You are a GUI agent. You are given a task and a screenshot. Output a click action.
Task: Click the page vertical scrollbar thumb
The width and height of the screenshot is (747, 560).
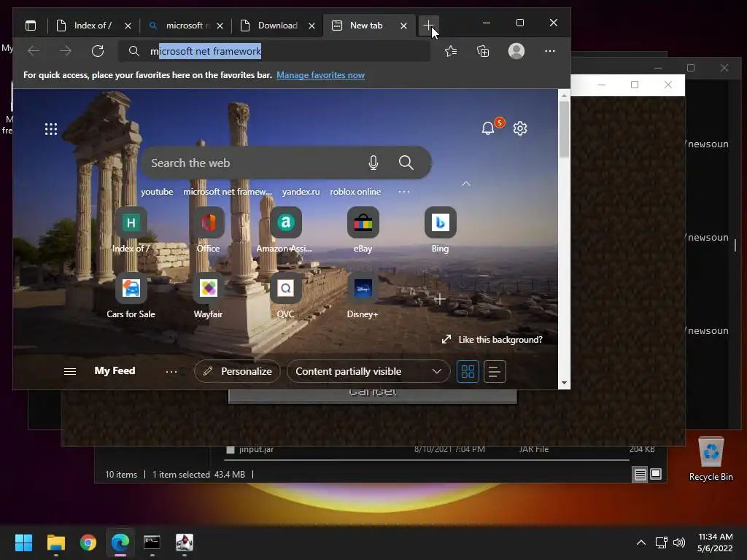tap(564, 128)
